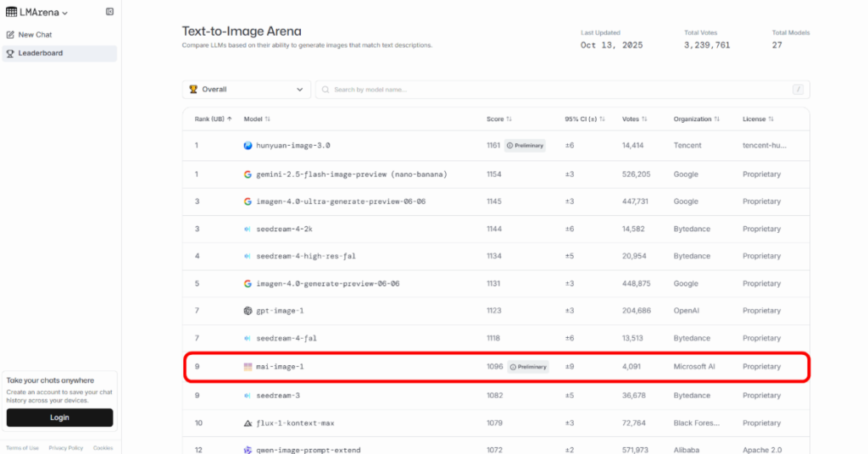Viewport: 868px width, 454px height.
Task: Expand the LMArena logo menu
Action: click(x=37, y=13)
